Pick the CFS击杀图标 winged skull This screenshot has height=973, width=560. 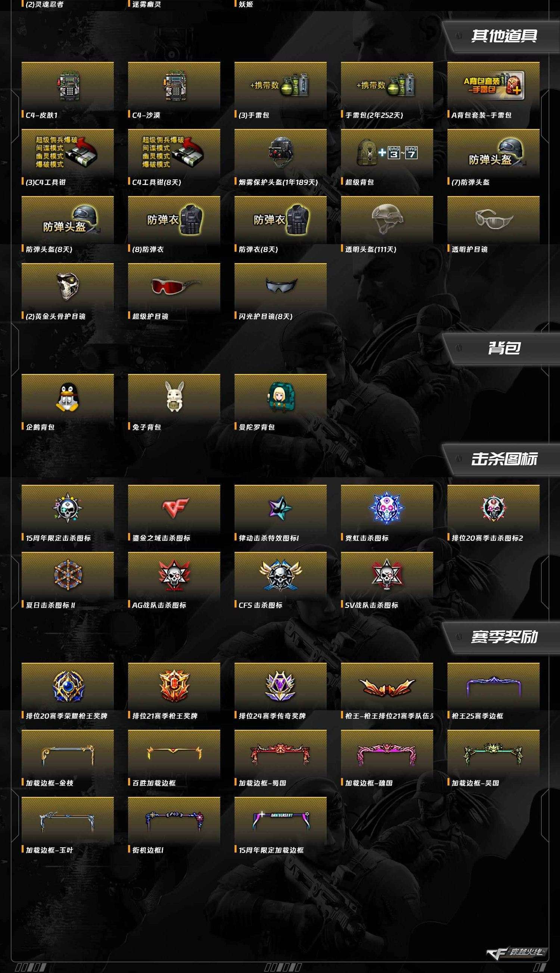point(280,575)
